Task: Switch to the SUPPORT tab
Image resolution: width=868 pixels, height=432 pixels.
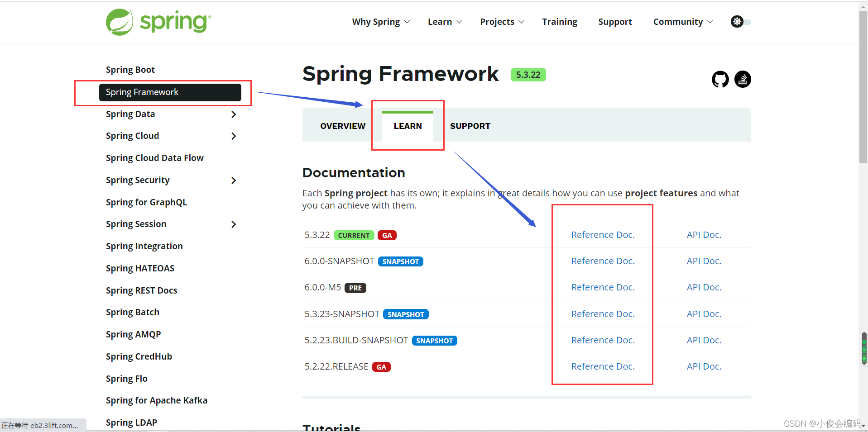Action: click(470, 126)
